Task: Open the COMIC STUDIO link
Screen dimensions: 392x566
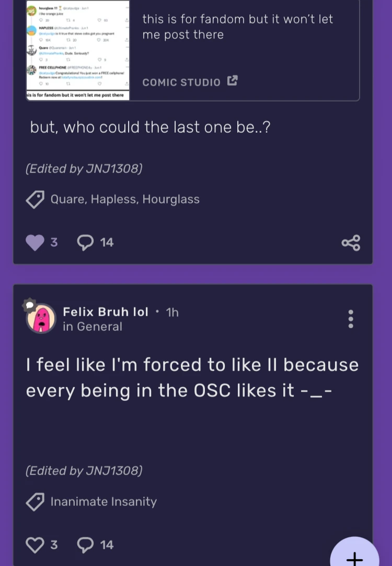Action: [x=181, y=82]
